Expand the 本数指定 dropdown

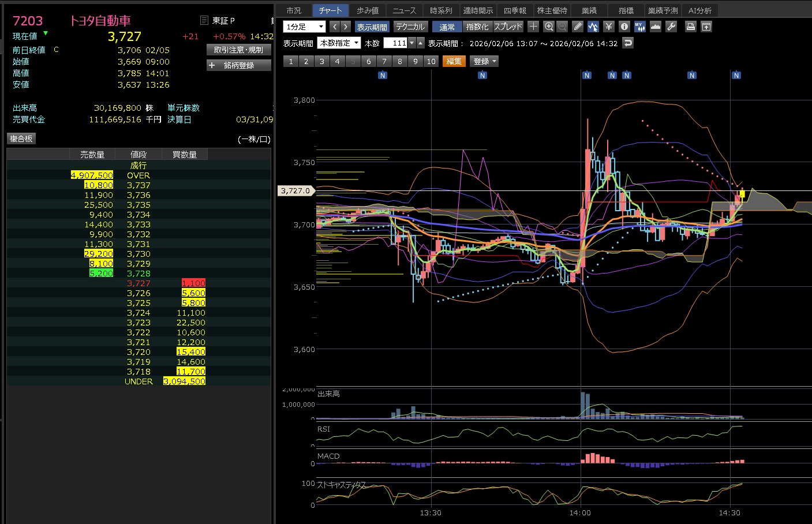click(x=339, y=43)
